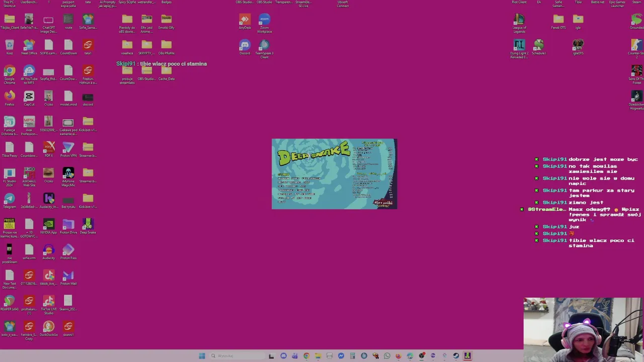
Task: Open the Deep Snake desktop shortcut
Action: point(88,226)
